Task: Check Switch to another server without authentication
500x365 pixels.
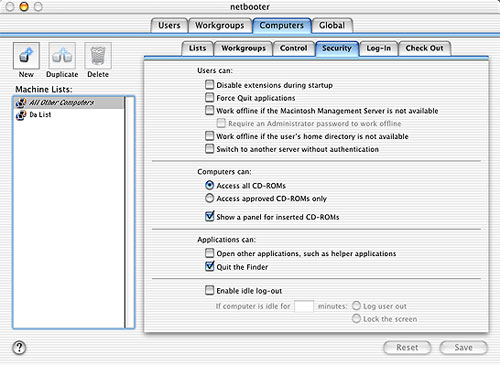Action: [x=209, y=149]
